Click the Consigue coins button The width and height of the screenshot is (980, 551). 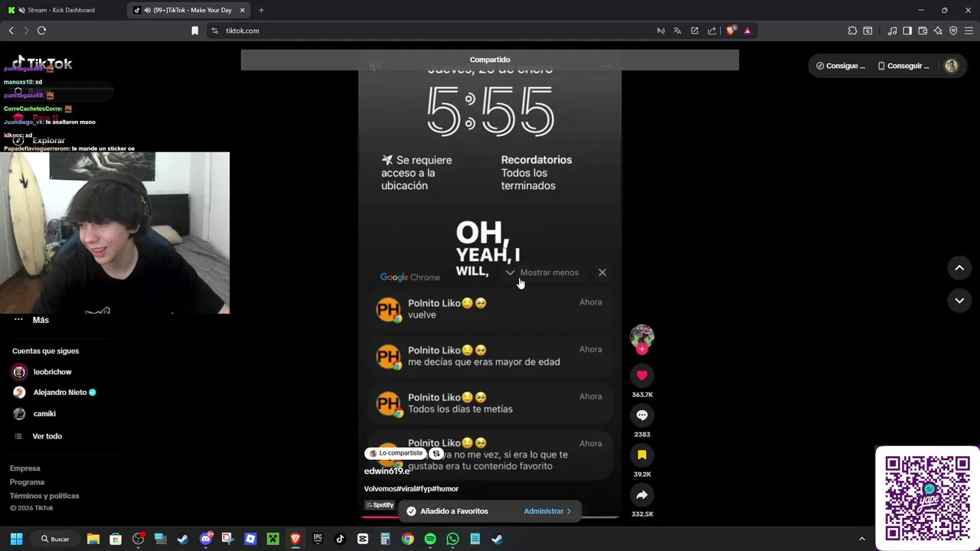tap(841, 66)
